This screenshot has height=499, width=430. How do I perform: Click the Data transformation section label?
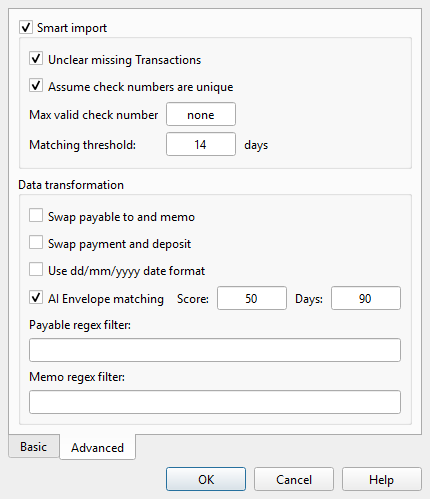[x=71, y=185]
